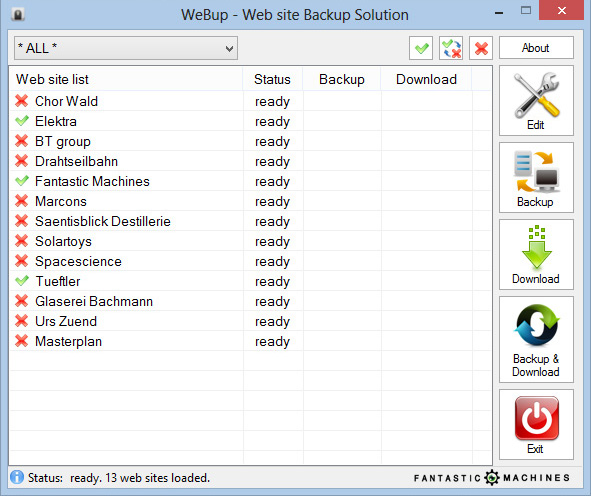Click the blue info icon in status bar
Screen dimensions: 591x496
pyautogui.click(x=17, y=477)
